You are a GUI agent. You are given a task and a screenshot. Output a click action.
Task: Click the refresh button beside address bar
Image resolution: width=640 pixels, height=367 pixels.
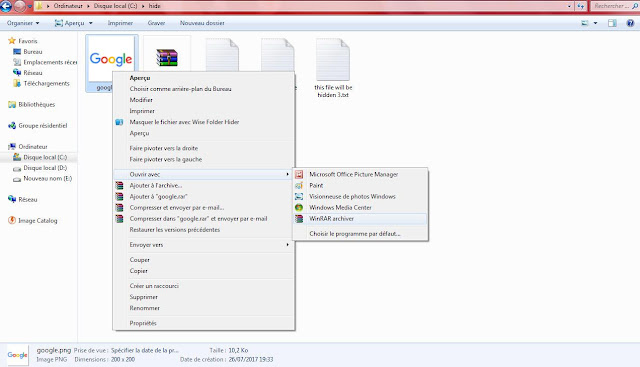point(581,6)
